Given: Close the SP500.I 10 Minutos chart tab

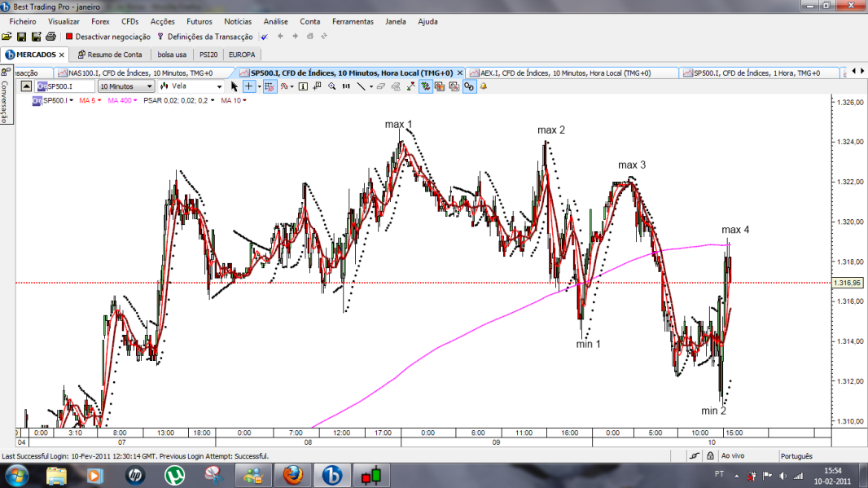Looking at the screenshot, I should tap(459, 73).
